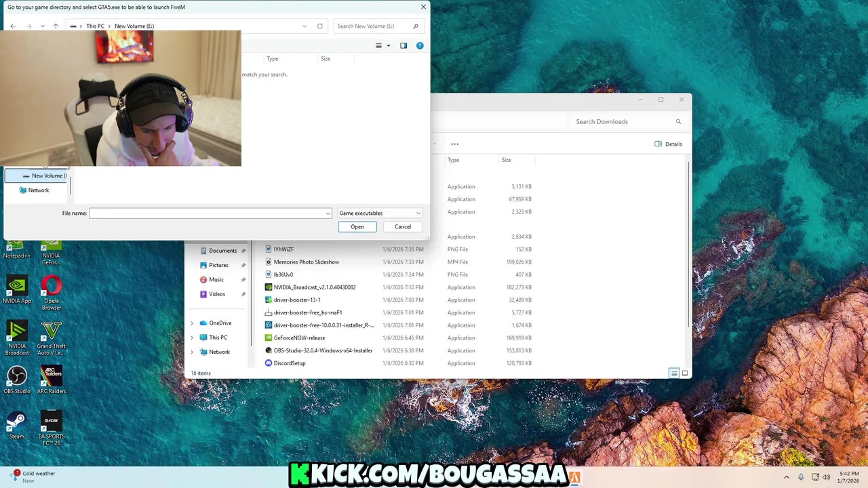Screen dimensions: 868x488
Task: Launch Opera Browser from desktop
Action: click(52, 293)
